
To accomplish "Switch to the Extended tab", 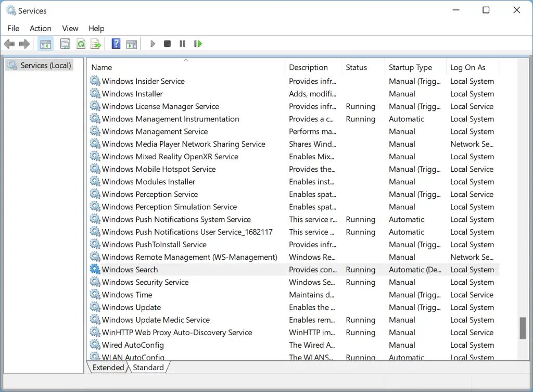I will point(108,368).
